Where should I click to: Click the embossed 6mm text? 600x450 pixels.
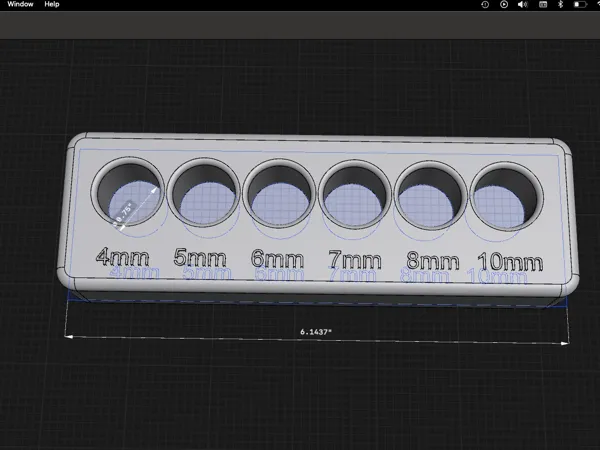pyautogui.click(x=277, y=259)
